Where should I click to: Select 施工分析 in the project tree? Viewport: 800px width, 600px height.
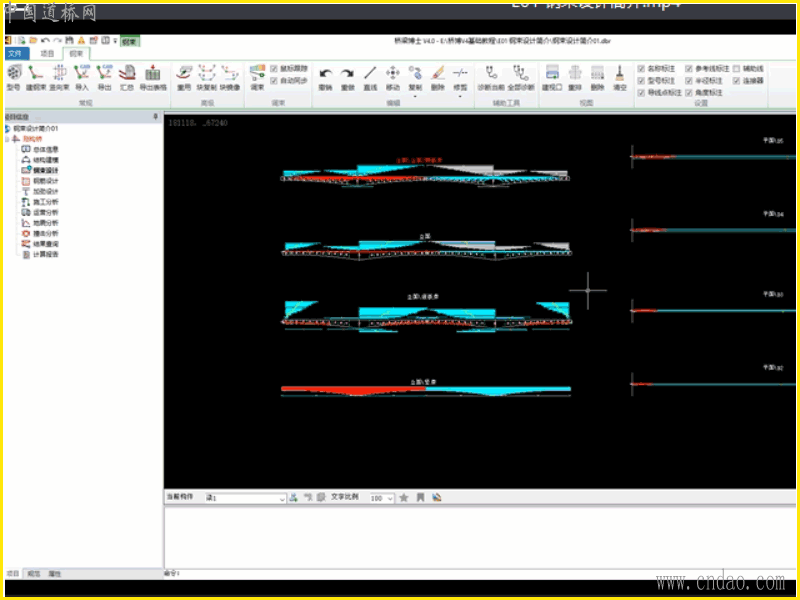[x=45, y=202]
